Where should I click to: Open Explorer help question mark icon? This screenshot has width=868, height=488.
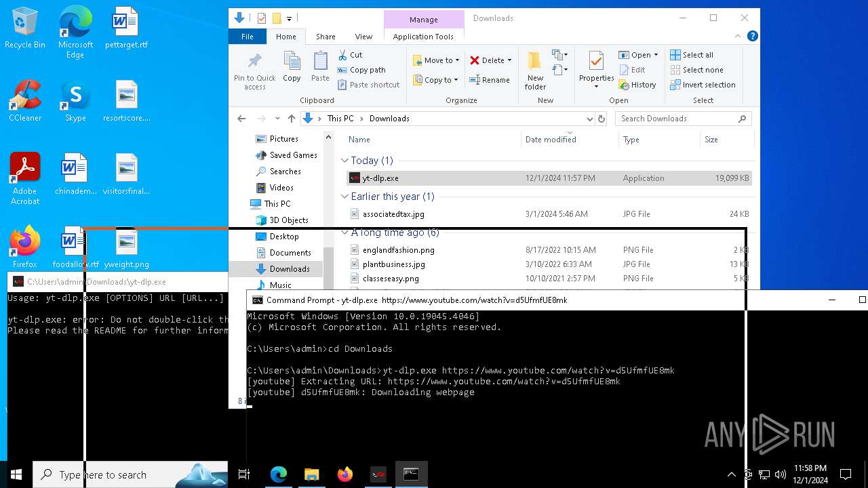tap(752, 37)
